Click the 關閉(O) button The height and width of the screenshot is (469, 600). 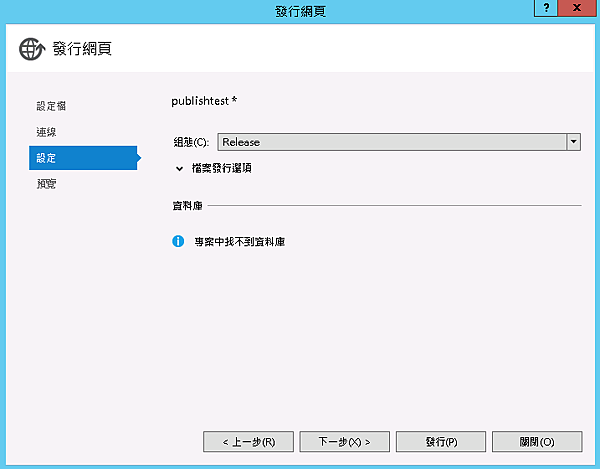[x=537, y=442]
